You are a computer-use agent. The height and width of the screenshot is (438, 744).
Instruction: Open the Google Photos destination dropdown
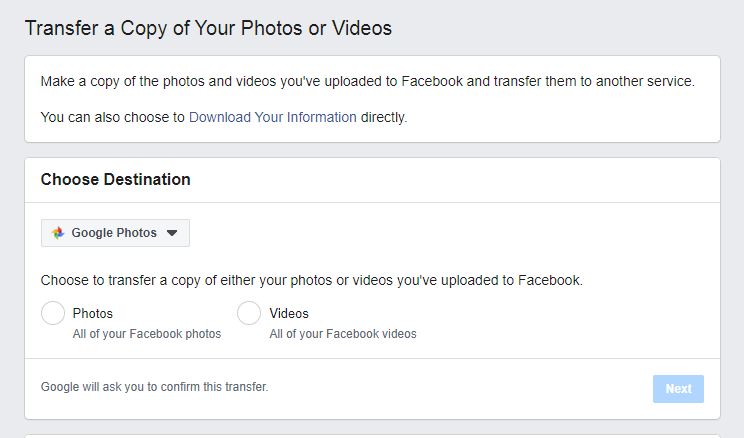[x=115, y=233]
